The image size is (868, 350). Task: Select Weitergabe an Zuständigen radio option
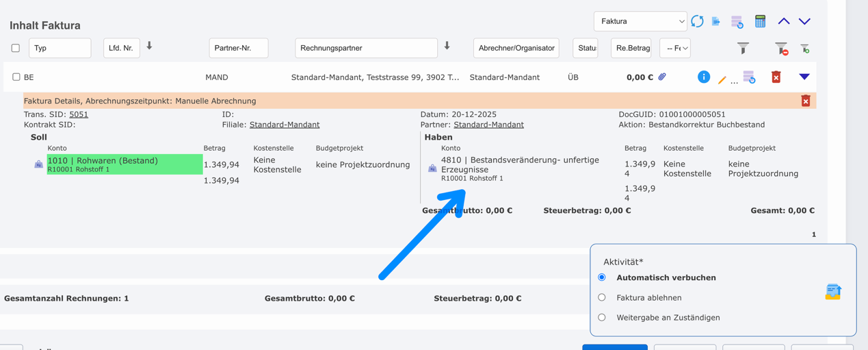[602, 317]
